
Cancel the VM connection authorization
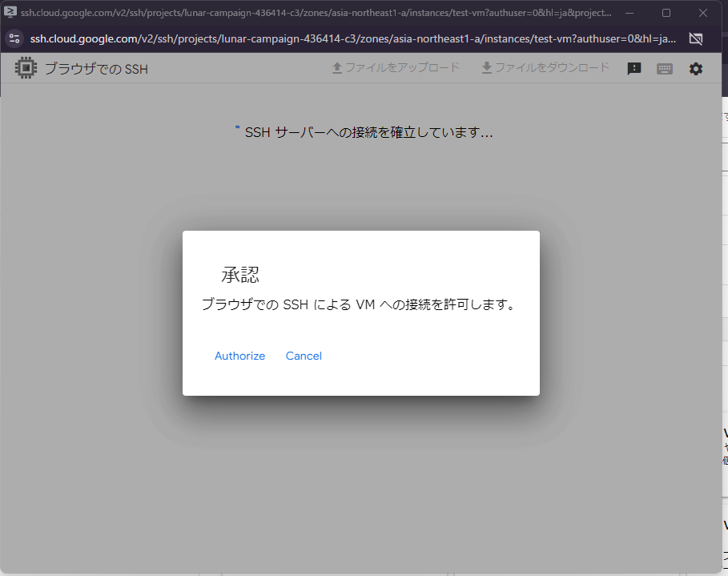point(304,356)
